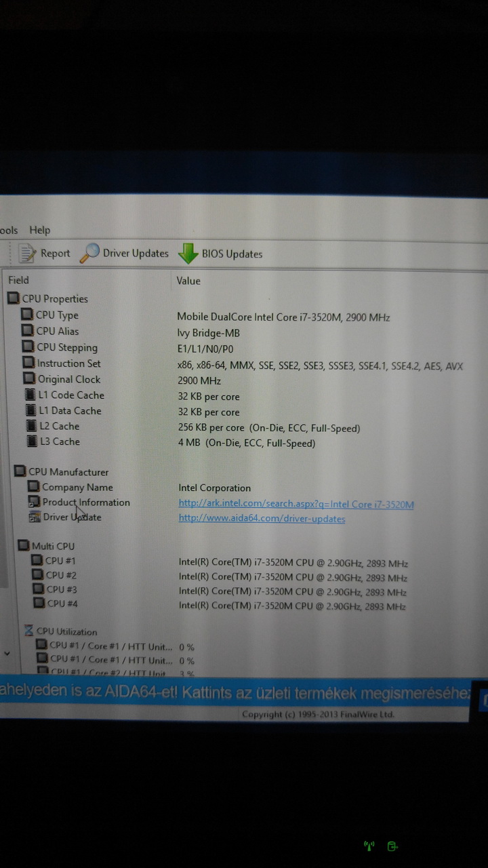The image size is (488, 868).
Task: Open the Help menu
Action: pos(40,231)
